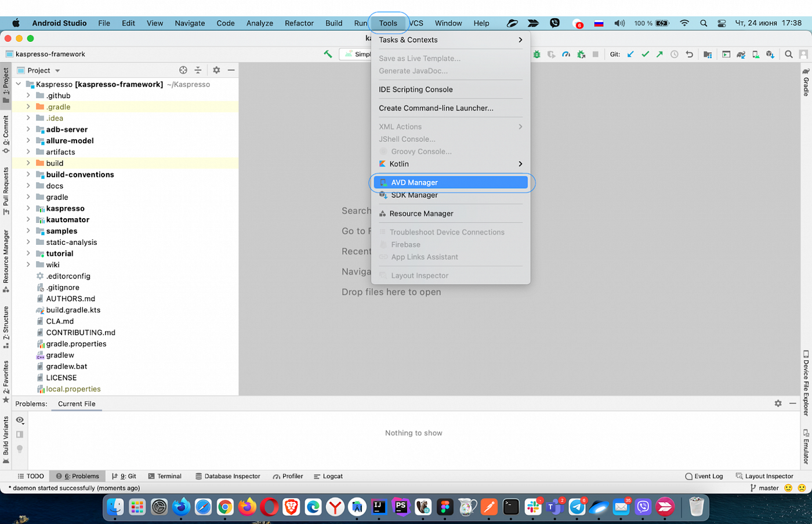Select SDK Manager menu entry

click(451, 195)
